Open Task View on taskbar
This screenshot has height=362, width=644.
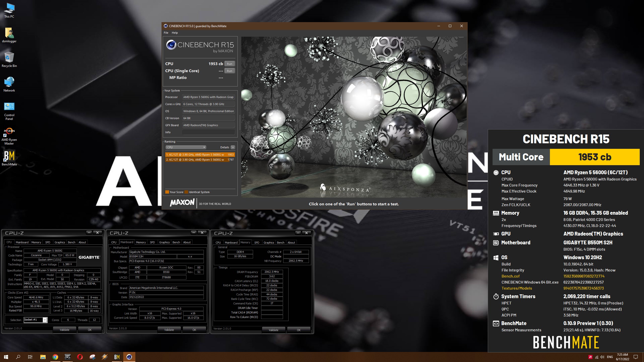coord(30,357)
